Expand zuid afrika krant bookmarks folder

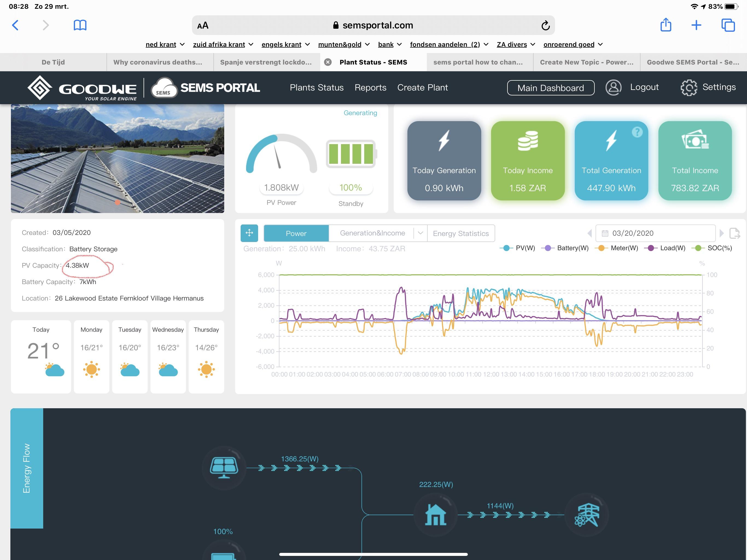click(x=223, y=45)
